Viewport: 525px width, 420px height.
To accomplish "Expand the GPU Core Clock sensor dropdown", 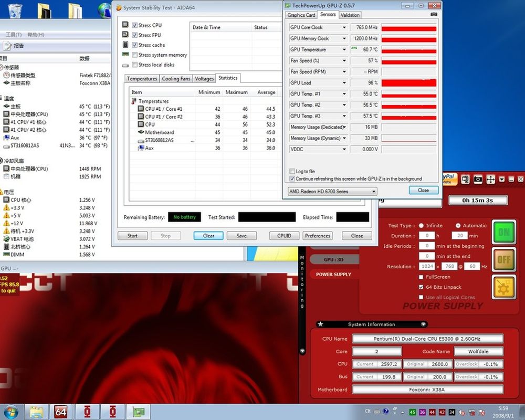I will click(344, 27).
